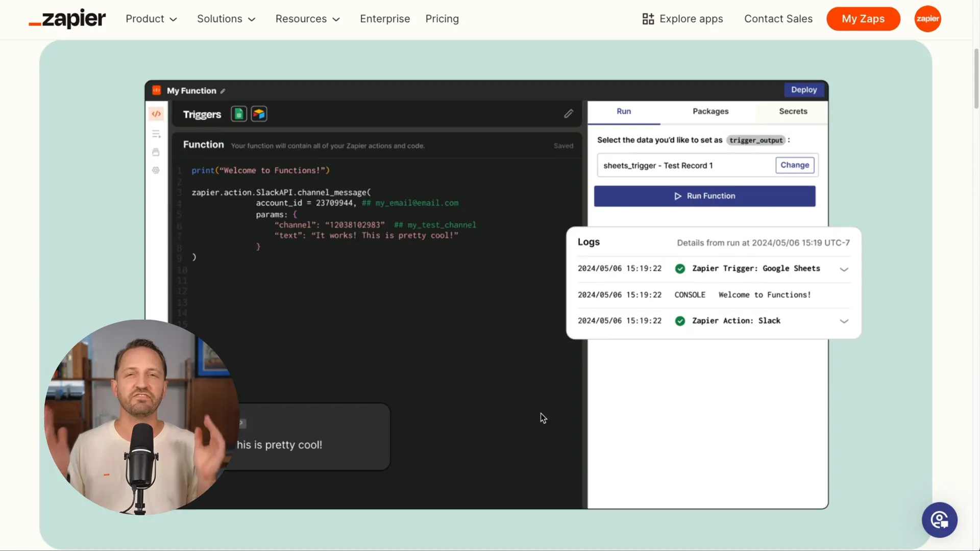Screen dimensions: 980x551
Task: Click the Google Sheets trigger icon
Action: point(239,114)
